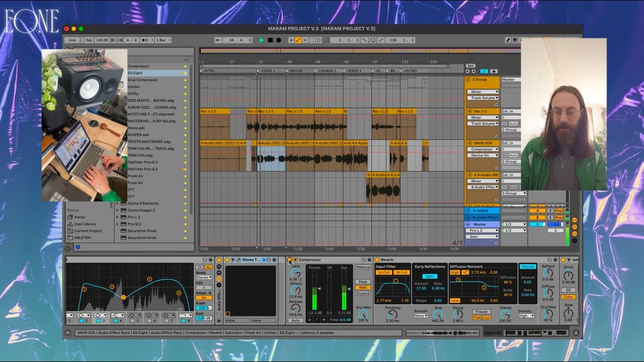Click the Reverb Freeze button
This screenshot has height=362, width=644.
coord(481,312)
